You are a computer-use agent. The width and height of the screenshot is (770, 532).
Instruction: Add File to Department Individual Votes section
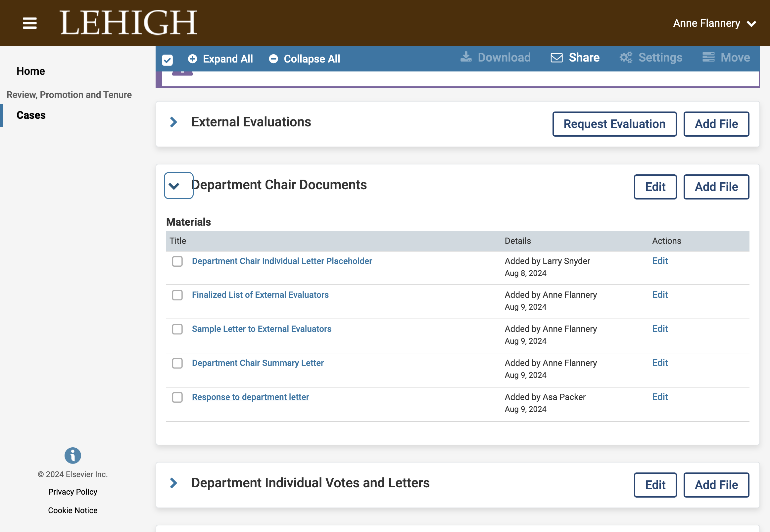pyautogui.click(x=716, y=485)
